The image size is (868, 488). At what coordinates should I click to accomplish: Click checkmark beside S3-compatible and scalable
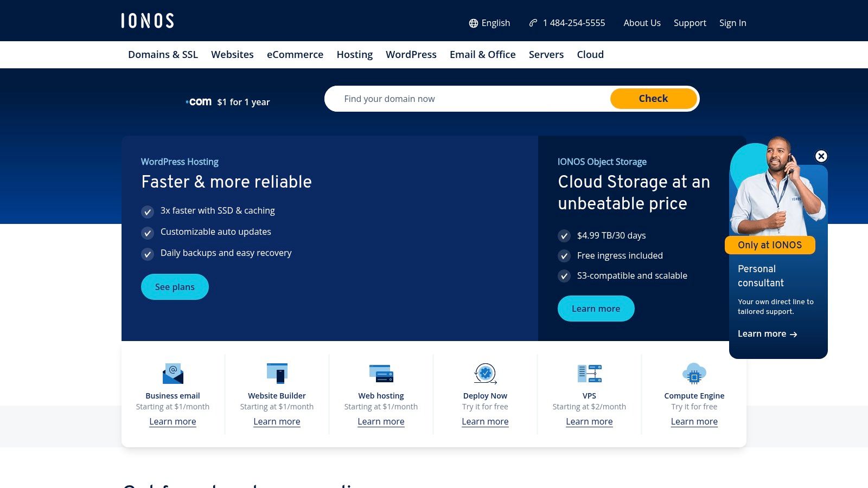tap(564, 276)
